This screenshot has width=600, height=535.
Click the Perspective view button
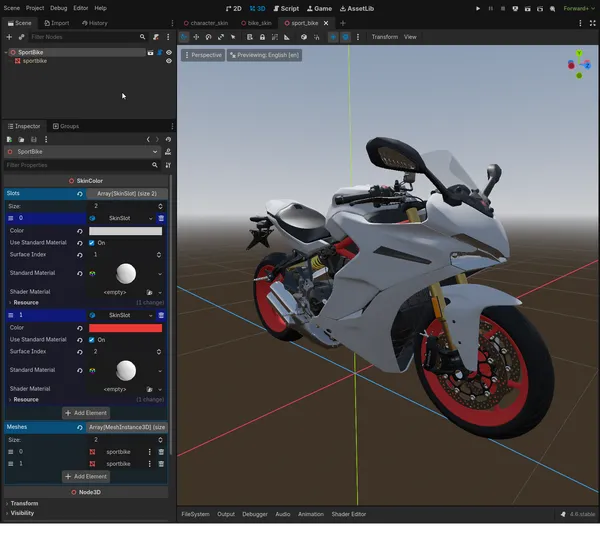pyautogui.click(x=203, y=55)
